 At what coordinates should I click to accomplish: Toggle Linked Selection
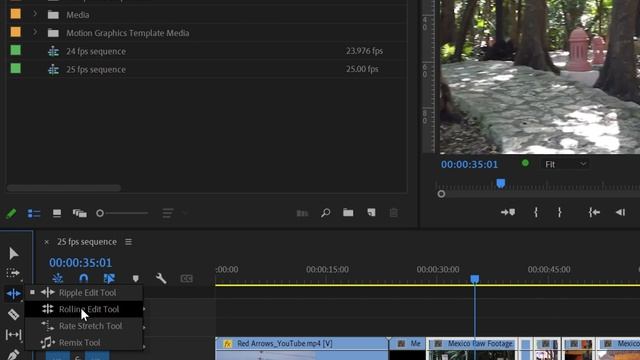click(109, 278)
